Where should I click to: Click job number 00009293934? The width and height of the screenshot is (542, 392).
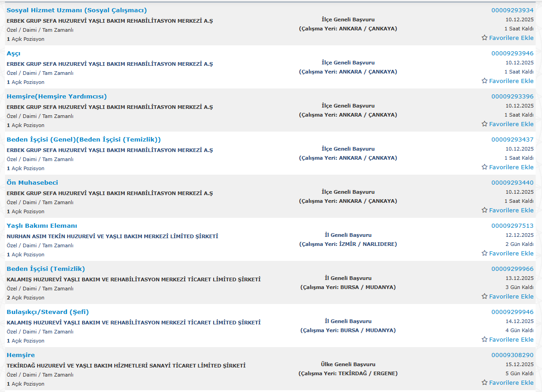tap(512, 10)
